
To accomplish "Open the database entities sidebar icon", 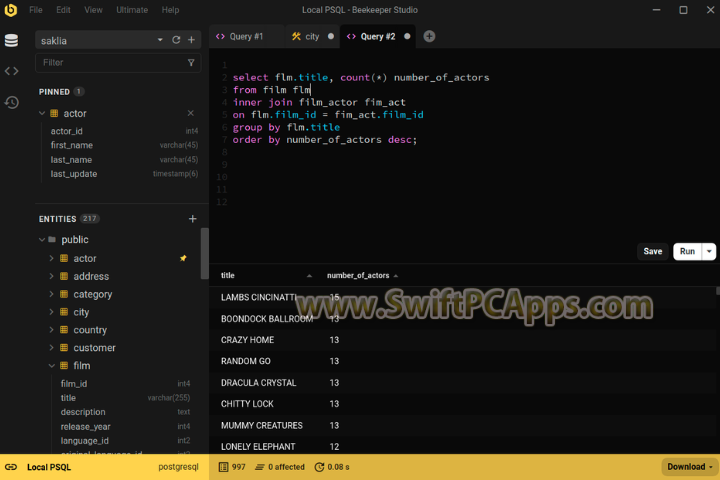I will [x=11, y=40].
